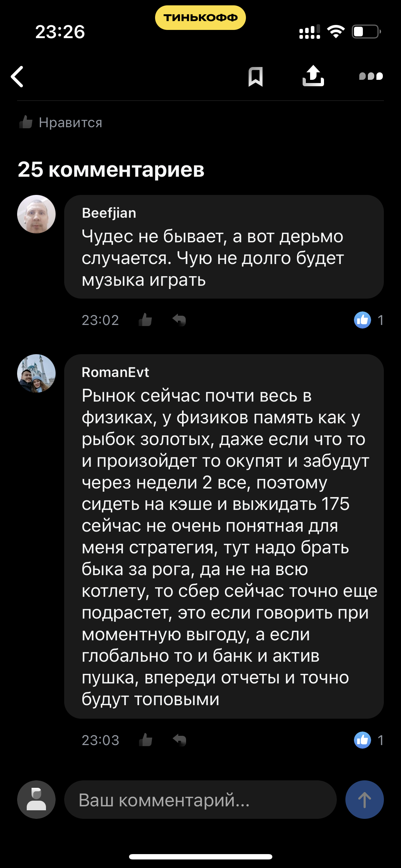Image resolution: width=401 pixels, height=868 pixels.
Task: Like Beefjian's comment
Action: [145, 320]
